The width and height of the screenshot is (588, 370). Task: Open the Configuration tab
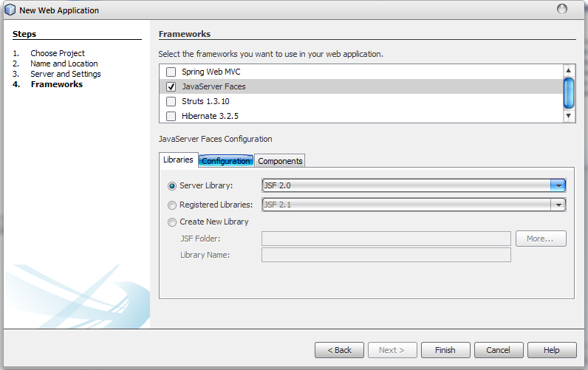[x=226, y=161]
